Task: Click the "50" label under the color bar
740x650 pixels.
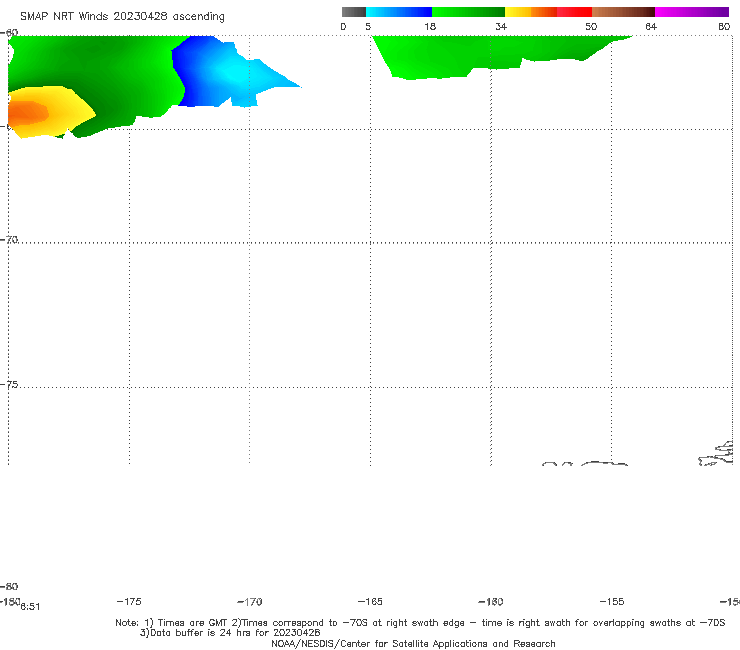Action: click(591, 26)
